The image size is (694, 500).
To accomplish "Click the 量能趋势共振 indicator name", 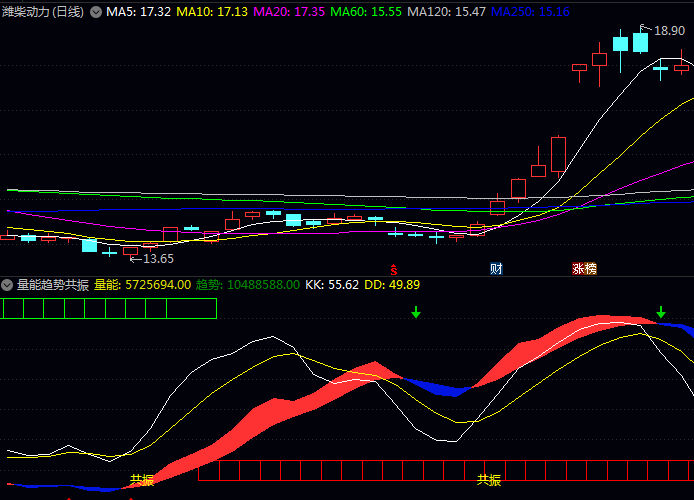I will 53,285.
